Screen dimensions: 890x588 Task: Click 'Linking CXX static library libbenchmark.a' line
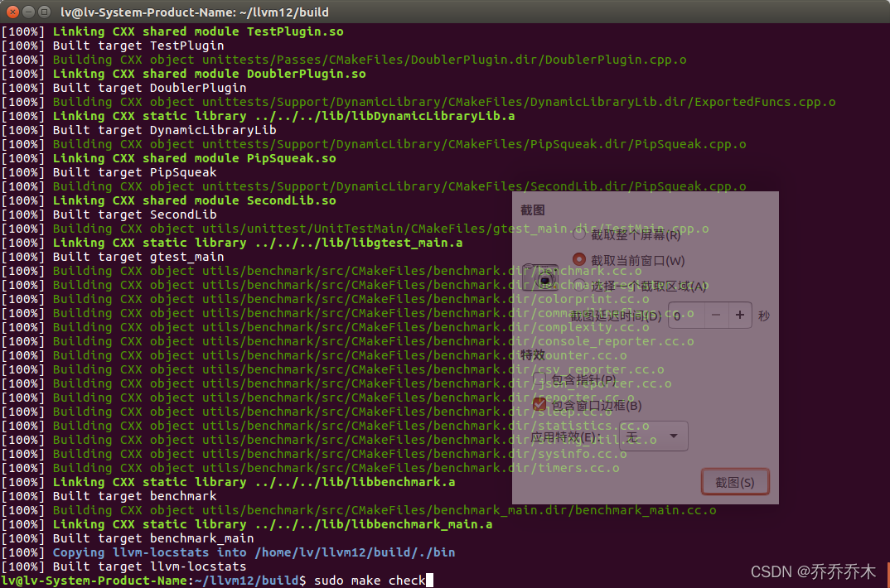[228, 481]
